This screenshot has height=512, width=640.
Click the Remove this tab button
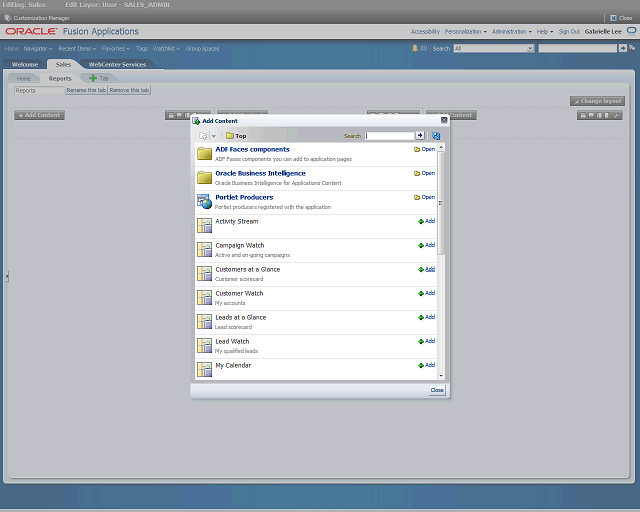click(129, 90)
